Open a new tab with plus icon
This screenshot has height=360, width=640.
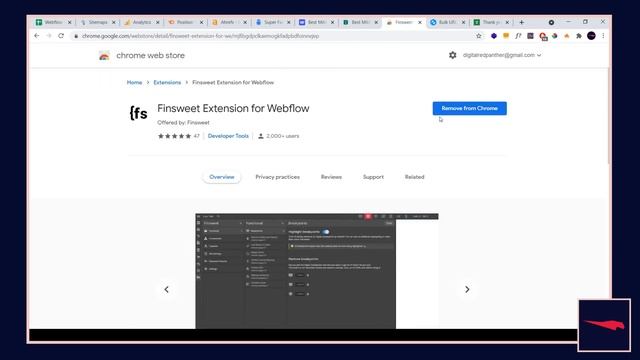coord(521,22)
